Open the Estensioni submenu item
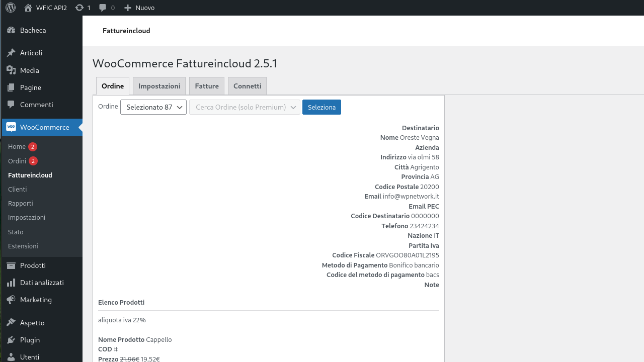Screen dimensions: 644x362 click(x=23, y=246)
